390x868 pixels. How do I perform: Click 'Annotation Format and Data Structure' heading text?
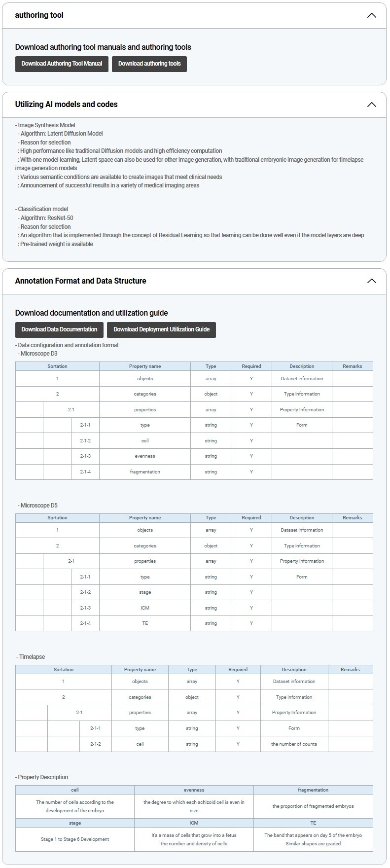[x=81, y=281]
